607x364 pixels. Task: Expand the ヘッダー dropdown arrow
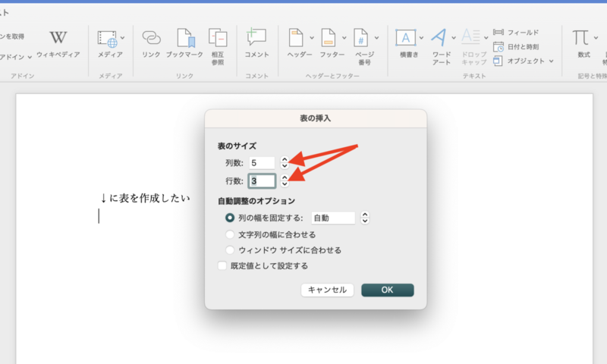click(312, 38)
